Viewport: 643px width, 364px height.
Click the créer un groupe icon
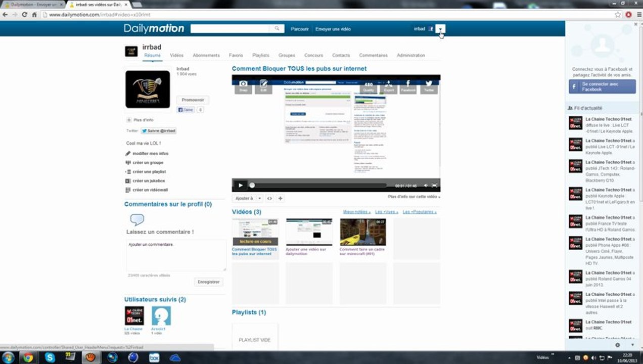coord(128,163)
